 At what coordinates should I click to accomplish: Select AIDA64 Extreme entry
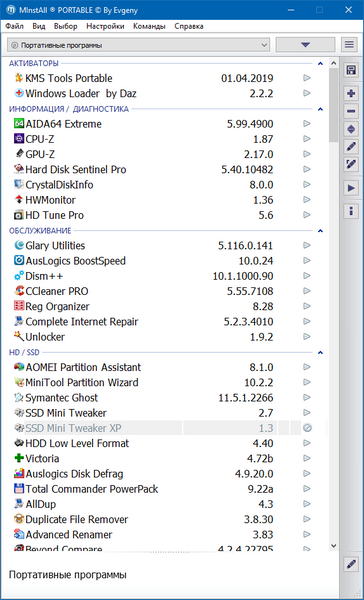pos(63,124)
